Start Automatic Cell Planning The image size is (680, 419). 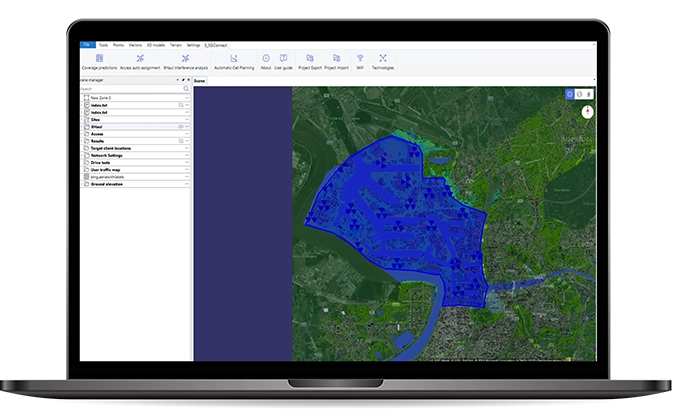pyautogui.click(x=234, y=62)
